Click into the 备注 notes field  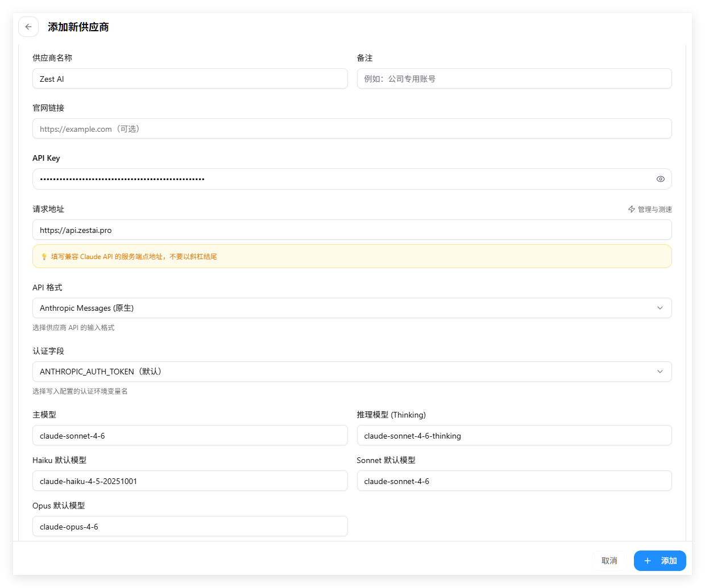point(514,79)
